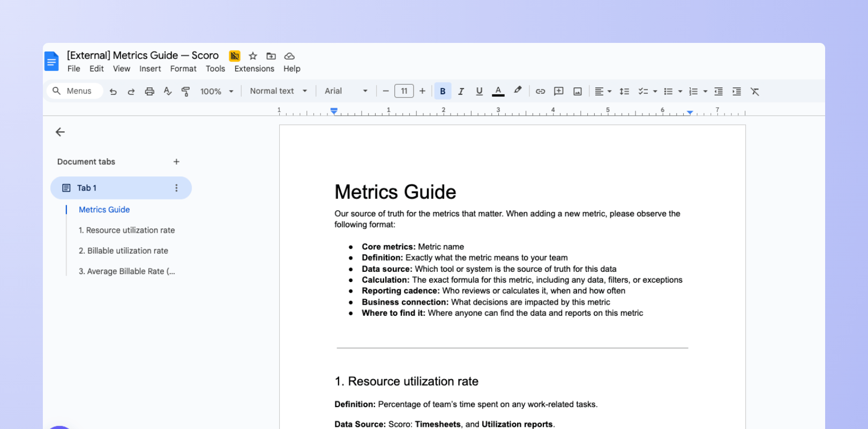Open the zoom level dropdown at 100%
Viewport: 868px width, 429px height.
tap(217, 91)
